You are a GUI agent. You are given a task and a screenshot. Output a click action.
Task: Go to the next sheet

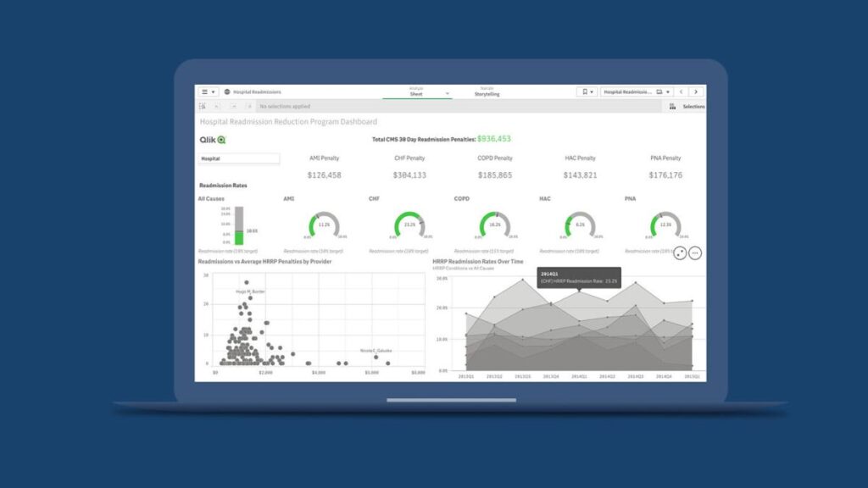click(696, 91)
